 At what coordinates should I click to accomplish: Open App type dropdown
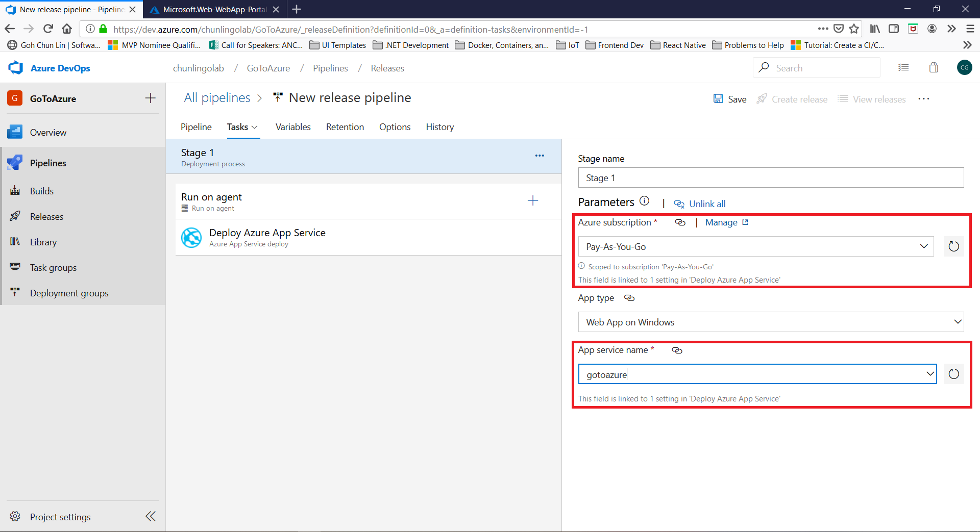point(771,322)
